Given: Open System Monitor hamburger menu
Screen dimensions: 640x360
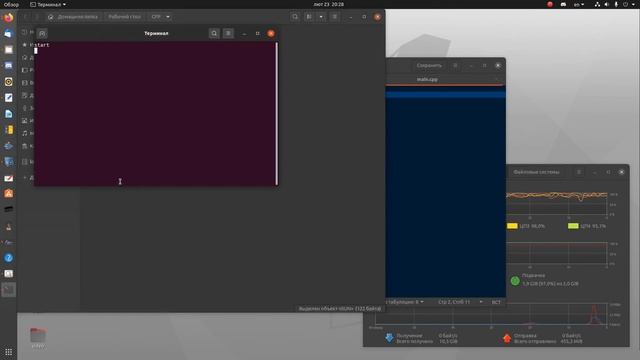Looking at the screenshot, I should (579, 172).
